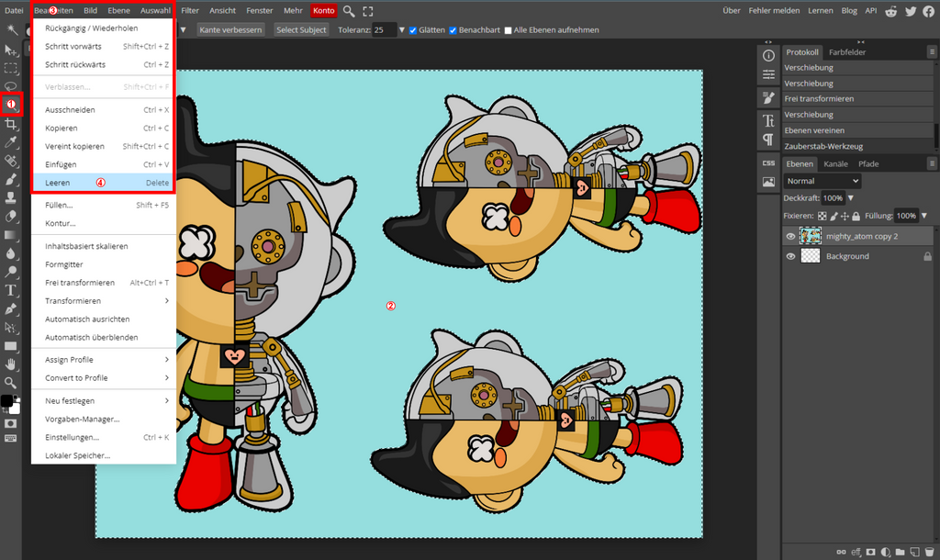Open the Fehler melden link
This screenshot has height=560, width=940.
(774, 10)
